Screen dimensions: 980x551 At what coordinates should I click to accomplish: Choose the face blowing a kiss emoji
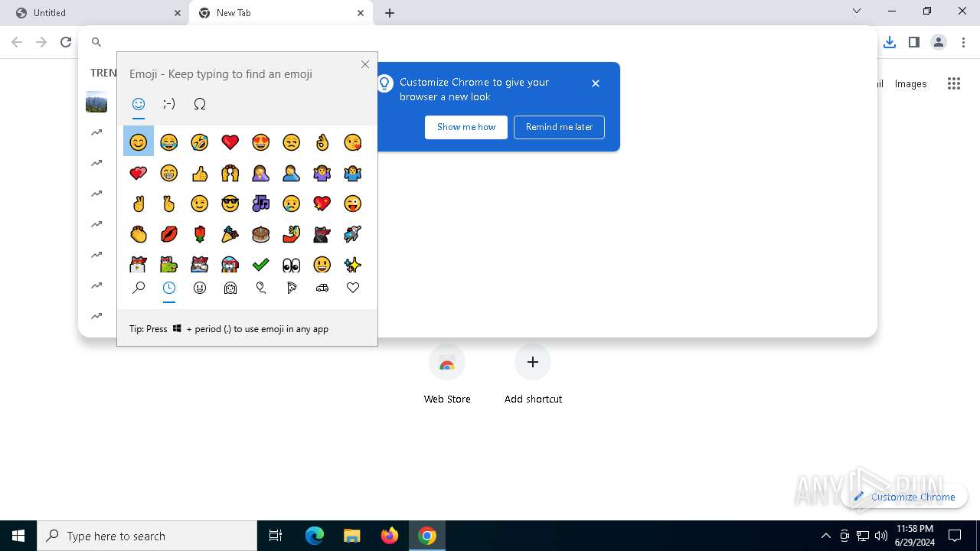[x=353, y=142]
